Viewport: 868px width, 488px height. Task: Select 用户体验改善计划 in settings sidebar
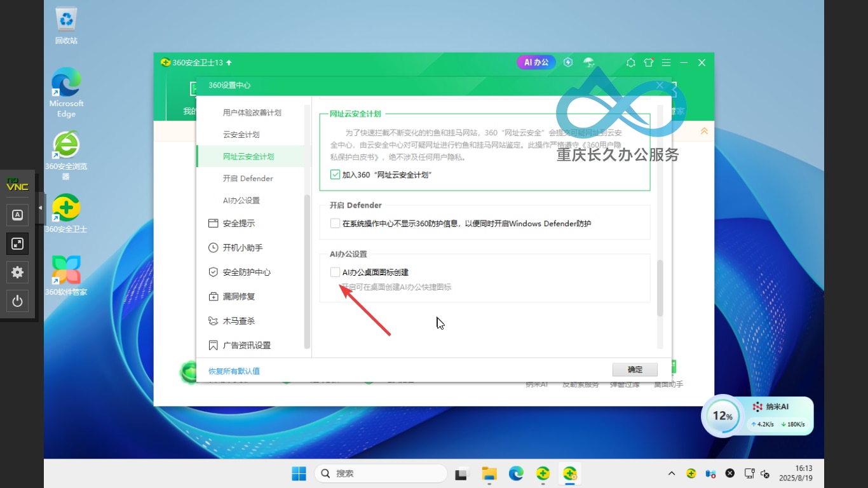point(252,112)
